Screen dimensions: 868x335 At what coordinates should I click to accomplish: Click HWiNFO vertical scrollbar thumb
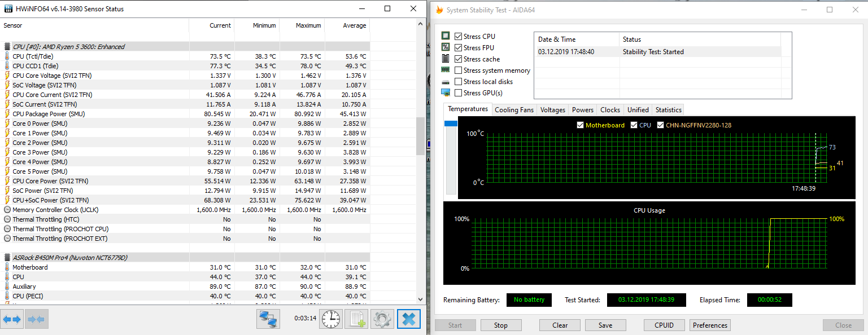click(x=420, y=136)
